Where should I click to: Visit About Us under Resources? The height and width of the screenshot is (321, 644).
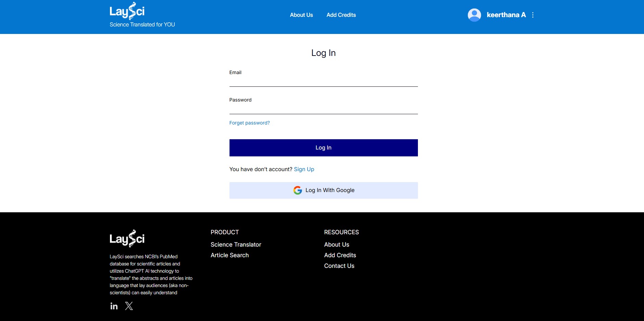coord(337,245)
